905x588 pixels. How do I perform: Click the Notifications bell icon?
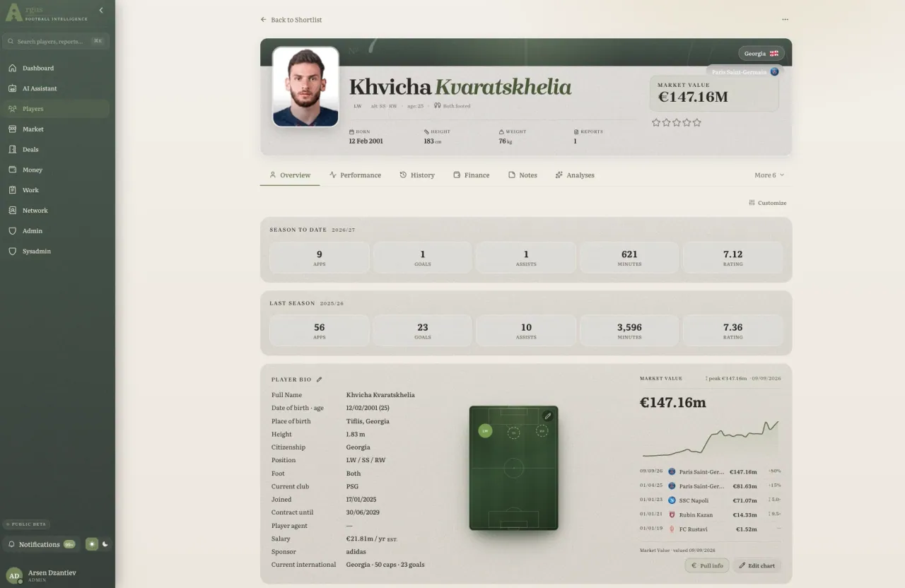pyautogui.click(x=11, y=544)
